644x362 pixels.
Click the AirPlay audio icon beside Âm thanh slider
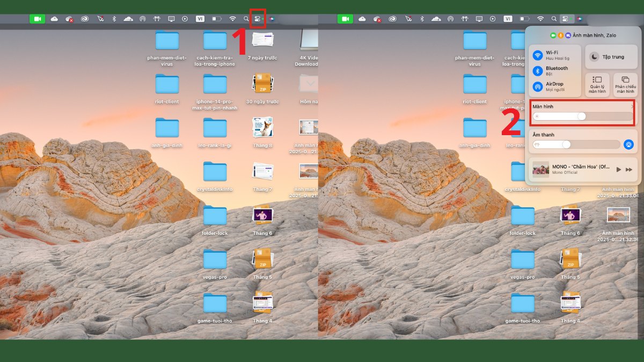(x=628, y=144)
